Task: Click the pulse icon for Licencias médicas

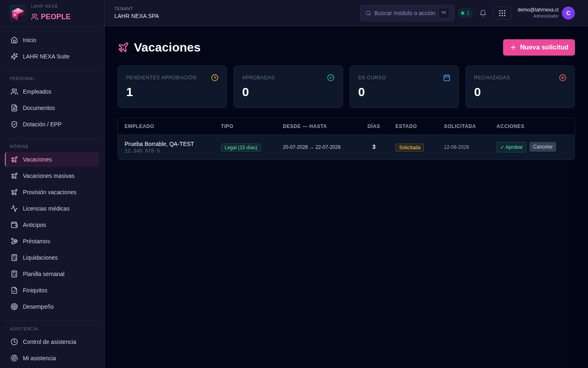Action: pos(14,209)
